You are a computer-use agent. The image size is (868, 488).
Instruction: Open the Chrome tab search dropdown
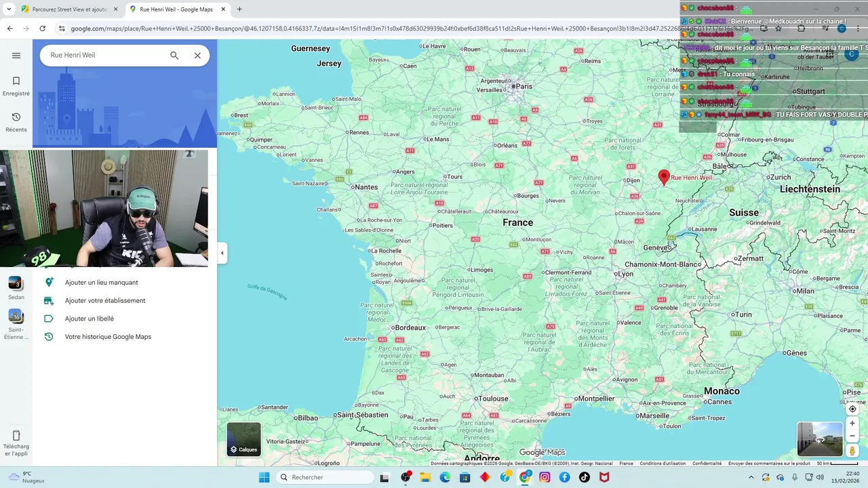(9, 9)
